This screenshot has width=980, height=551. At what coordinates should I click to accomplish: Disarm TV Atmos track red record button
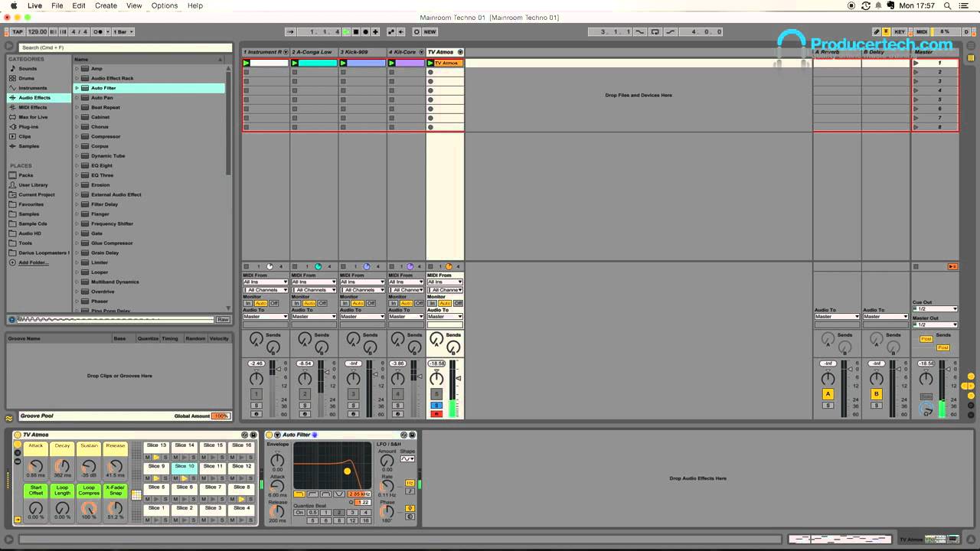[436, 414]
